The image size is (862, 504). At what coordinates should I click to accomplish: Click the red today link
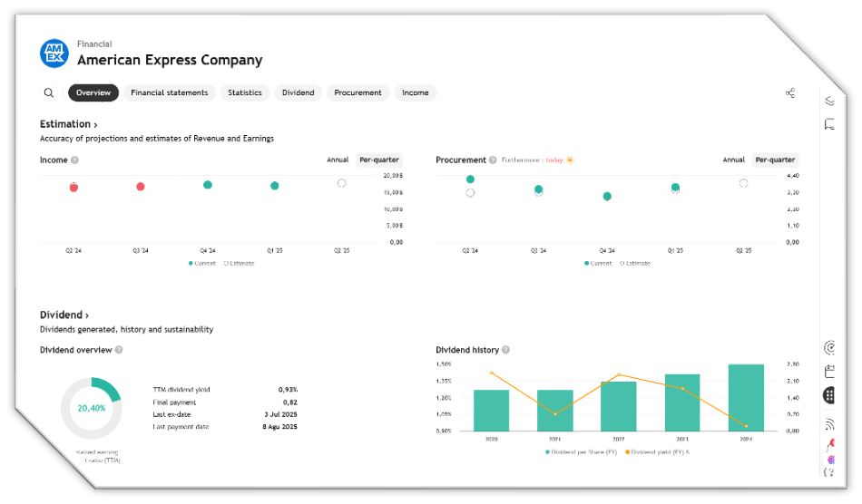[x=554, y=160]
